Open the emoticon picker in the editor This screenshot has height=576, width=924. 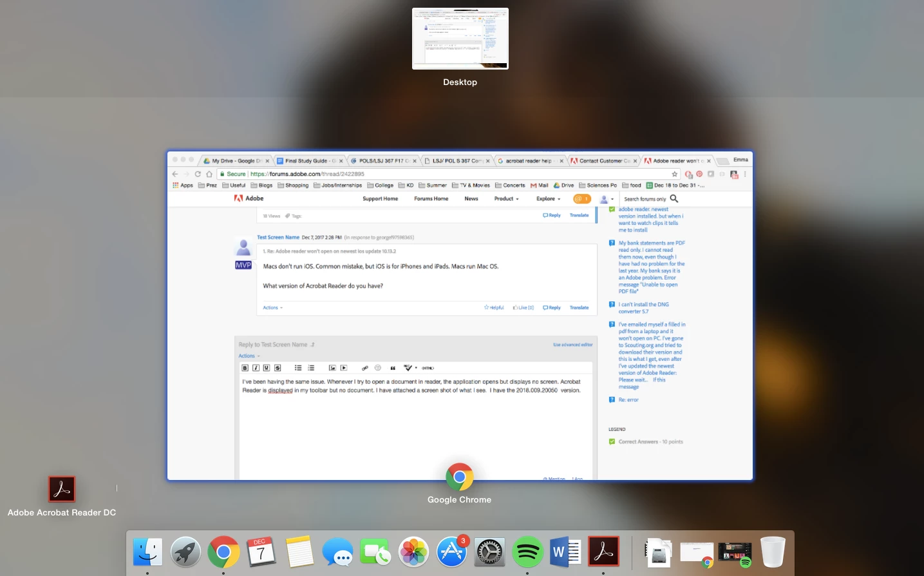(378, 368)
